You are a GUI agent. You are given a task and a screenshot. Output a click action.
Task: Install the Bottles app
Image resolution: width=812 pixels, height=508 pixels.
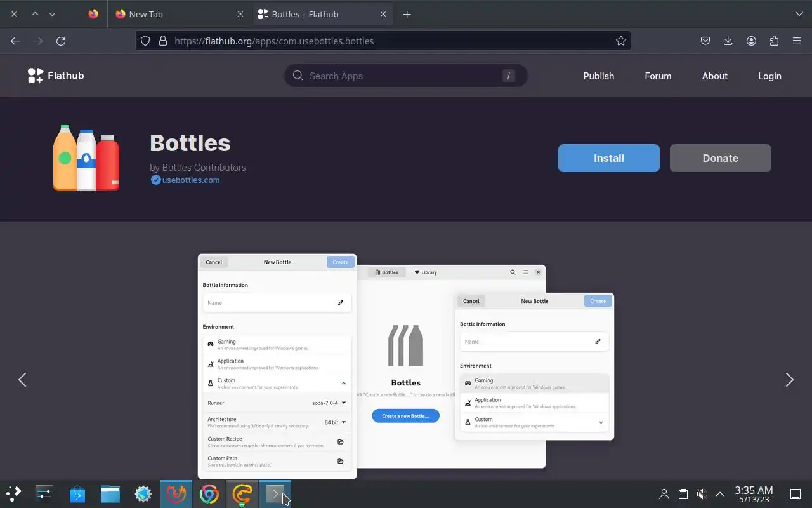tap(609, 158)
